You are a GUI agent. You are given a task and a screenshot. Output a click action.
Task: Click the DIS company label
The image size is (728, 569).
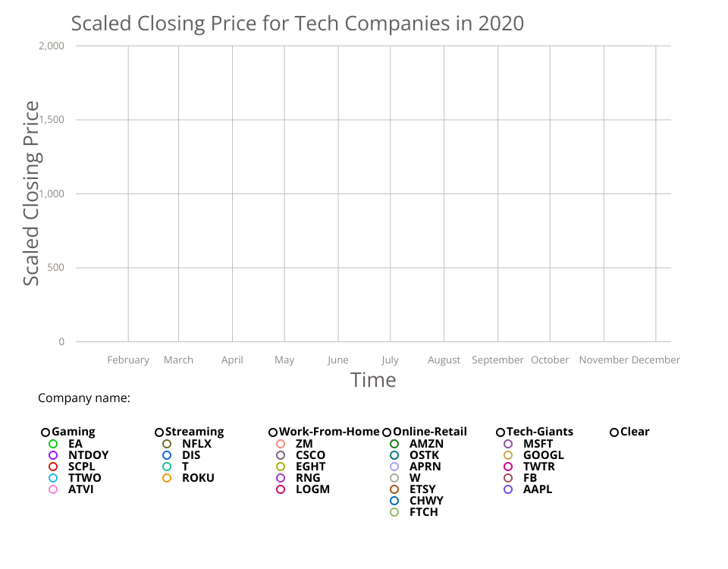click(x=190, y=455)
